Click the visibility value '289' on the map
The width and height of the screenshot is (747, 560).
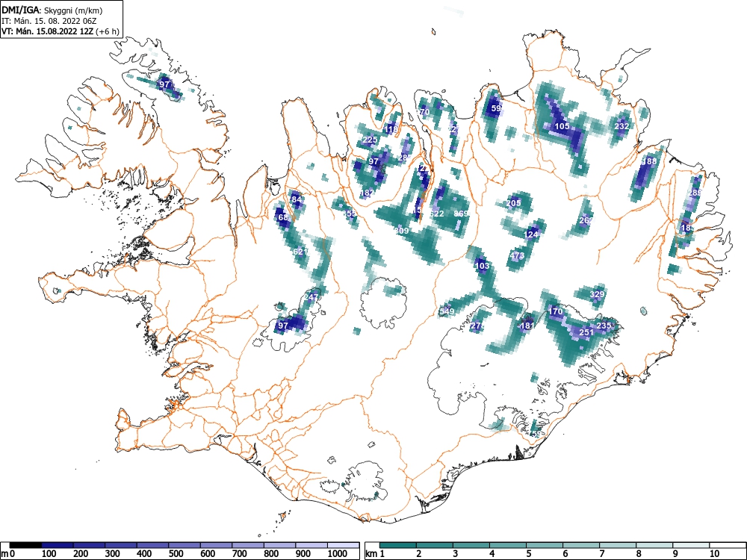click(695, 193)
